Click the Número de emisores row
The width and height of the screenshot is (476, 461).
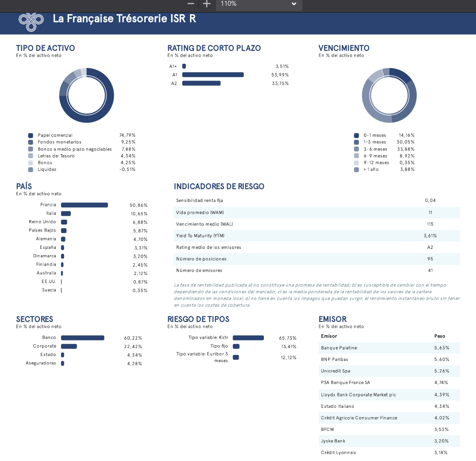click(317, 270)
